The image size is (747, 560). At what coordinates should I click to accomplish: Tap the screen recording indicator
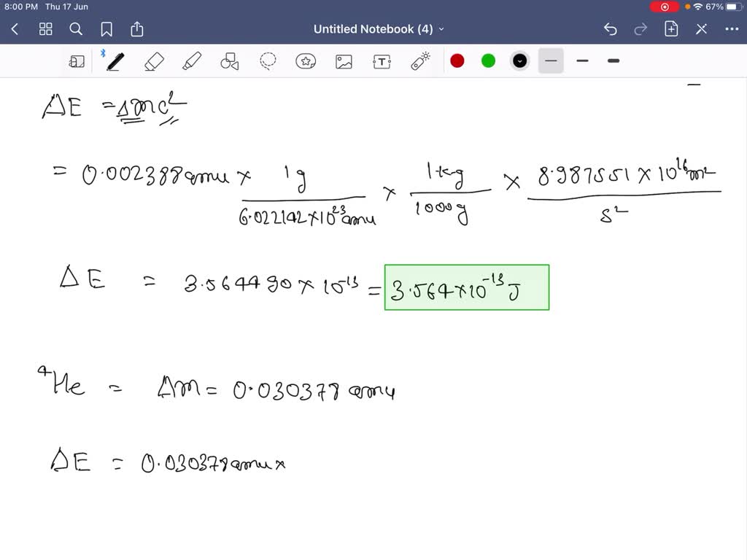tap(665, 7)
